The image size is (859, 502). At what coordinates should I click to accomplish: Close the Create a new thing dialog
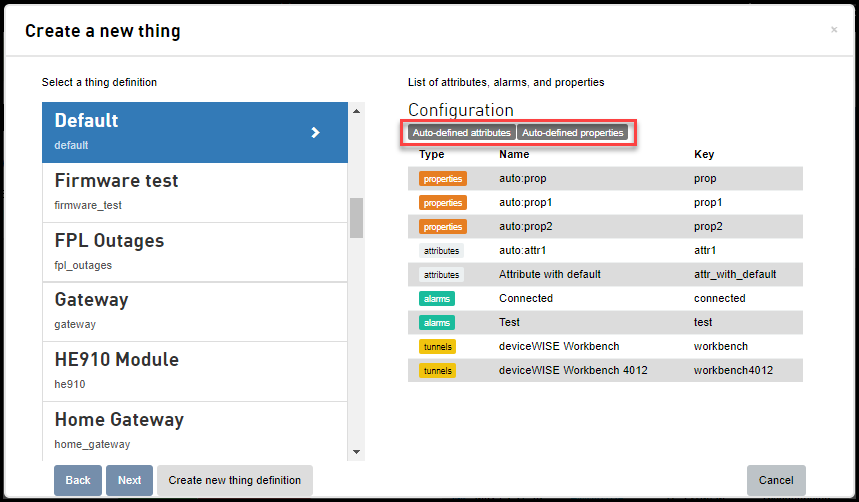[834, 30]
